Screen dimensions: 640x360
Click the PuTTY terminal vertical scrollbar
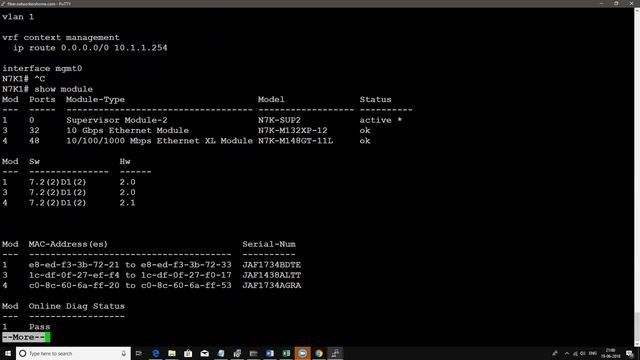(x=637, y=178)
